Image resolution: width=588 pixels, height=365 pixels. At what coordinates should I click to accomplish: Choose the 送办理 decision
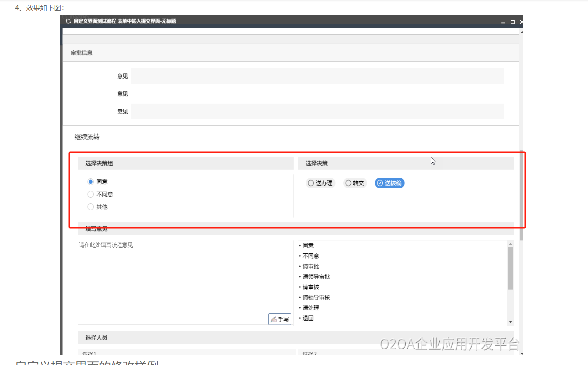coord(320,183)
